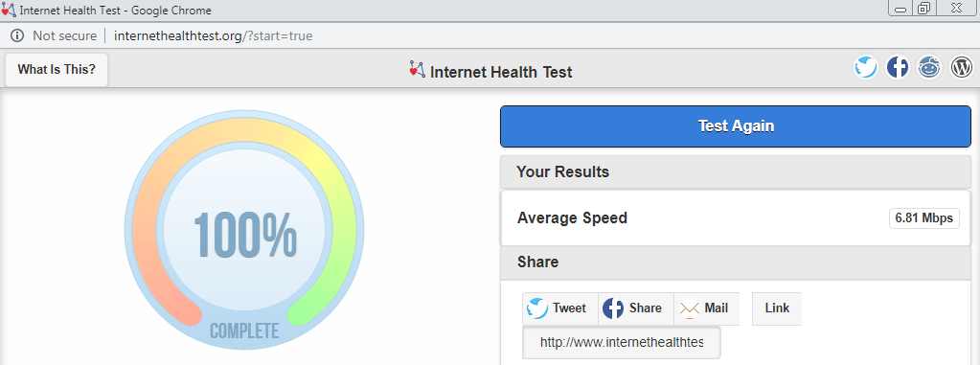The width and height of the screenshot is (980, 365).
Task: Click the Internet Health Test logo icon
Action: point(417,69)
